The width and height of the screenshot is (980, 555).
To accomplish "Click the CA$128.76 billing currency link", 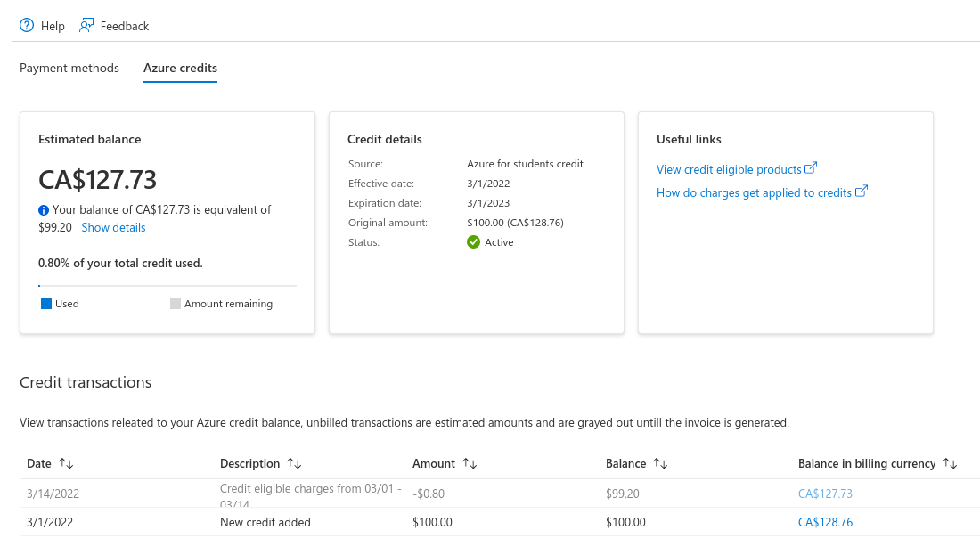I will pyautogui.click(x=825, y=522).
